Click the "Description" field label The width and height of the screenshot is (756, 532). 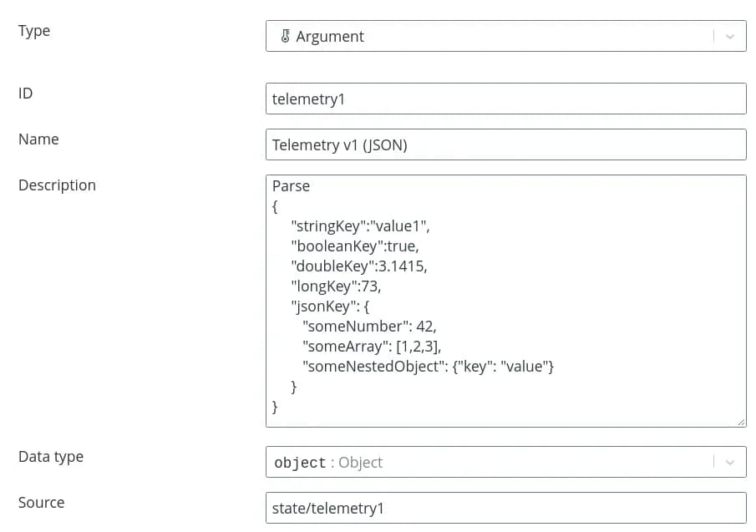tap(57, 185)
